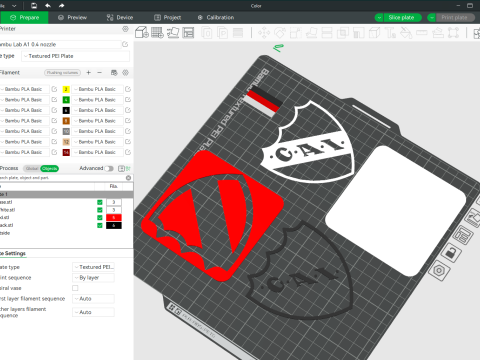Open the arrow dropdown beside Slice plate
The width and height of the screenshot is (480, 360).
(x=379, y=18)
